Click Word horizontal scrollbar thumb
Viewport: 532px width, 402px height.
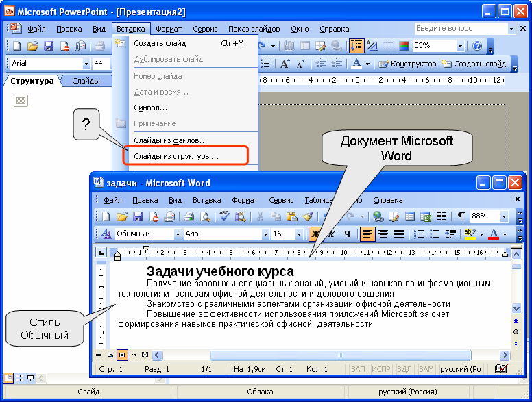[341, 355]
